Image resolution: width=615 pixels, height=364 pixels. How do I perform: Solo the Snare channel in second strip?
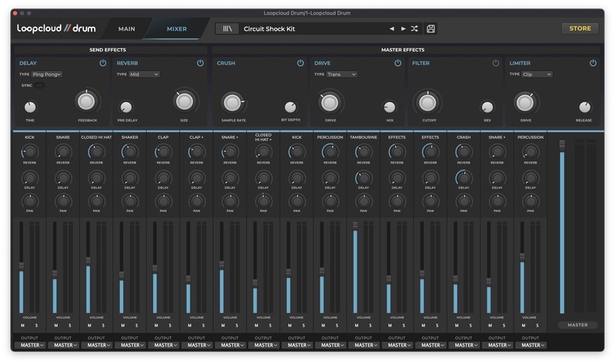click(x=70, y=326)
